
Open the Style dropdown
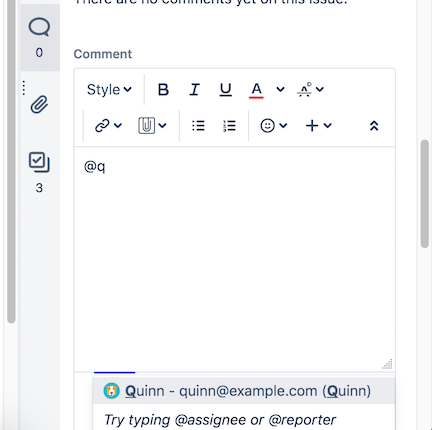pos(109,89)
